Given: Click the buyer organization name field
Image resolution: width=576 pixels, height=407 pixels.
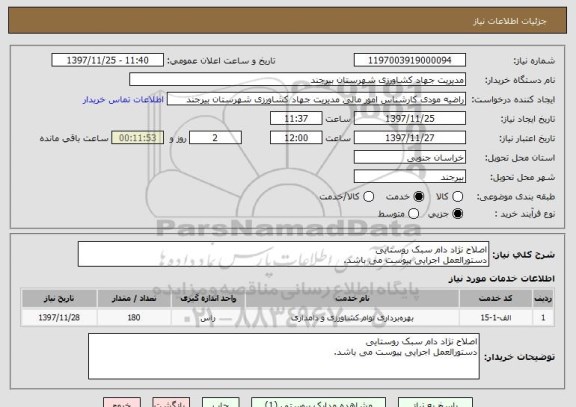Looking at the screenshot, I should [x=298, y=80].
